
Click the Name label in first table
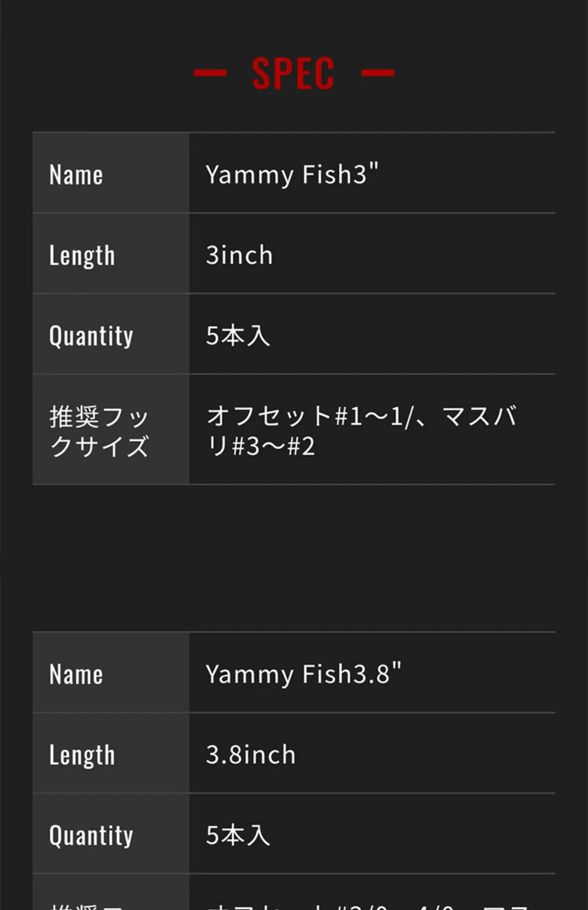pos(76,174)
